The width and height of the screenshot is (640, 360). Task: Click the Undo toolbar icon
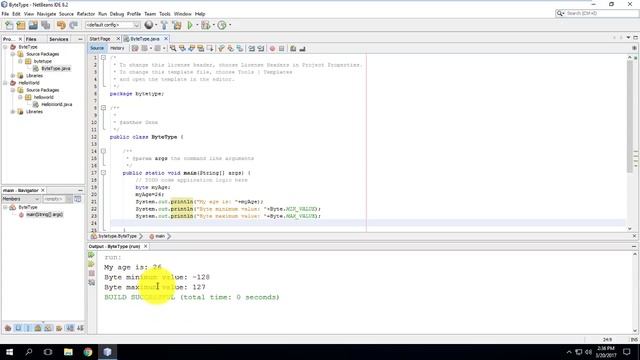point(61,25)
